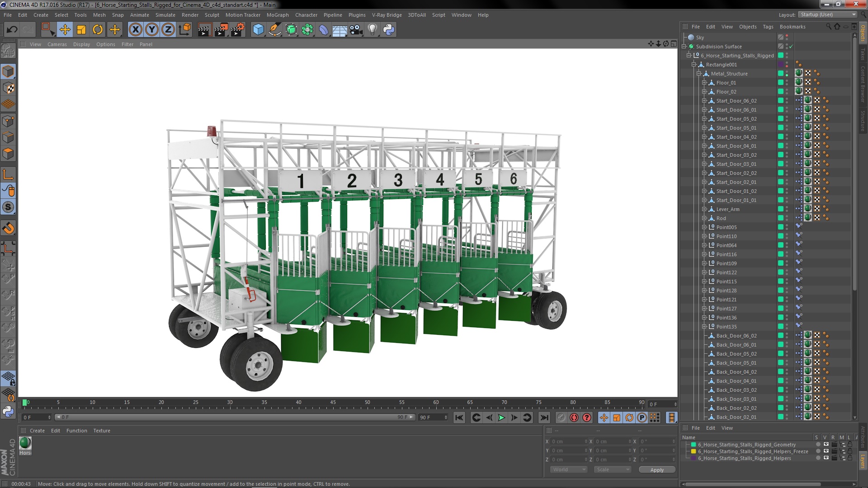Open the Scale mode dropdown
This screenshot has height=488, width=868.
[613, 469]
